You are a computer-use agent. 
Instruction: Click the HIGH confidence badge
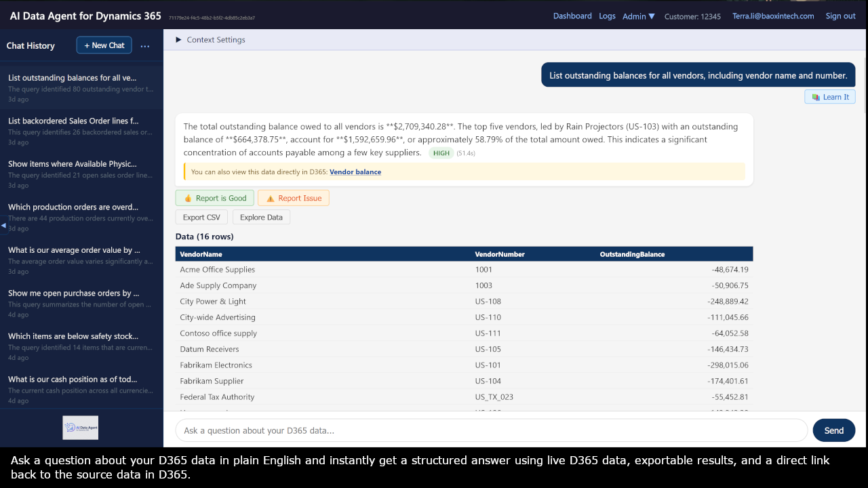coord(441,153)
